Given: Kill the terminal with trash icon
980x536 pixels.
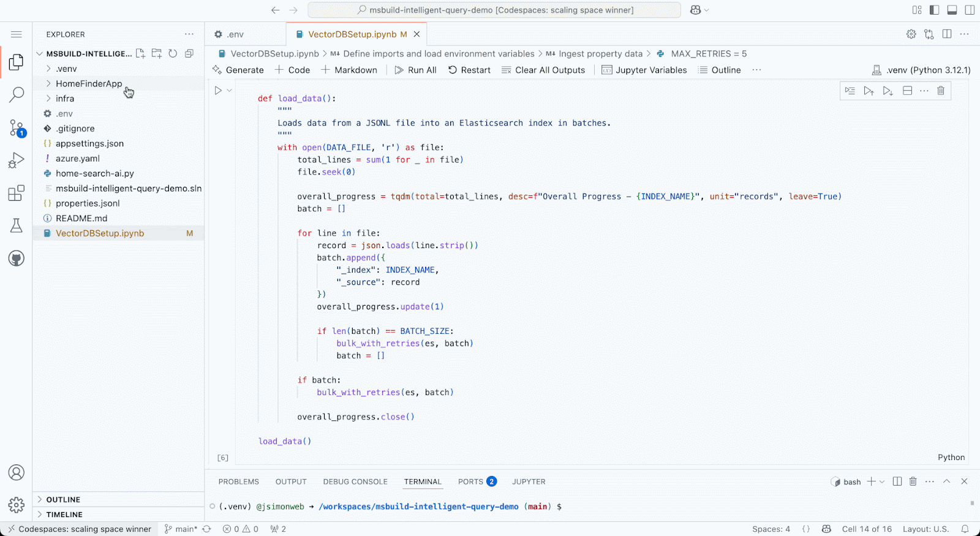Looking at the screenshot, I should pos(913,481).
